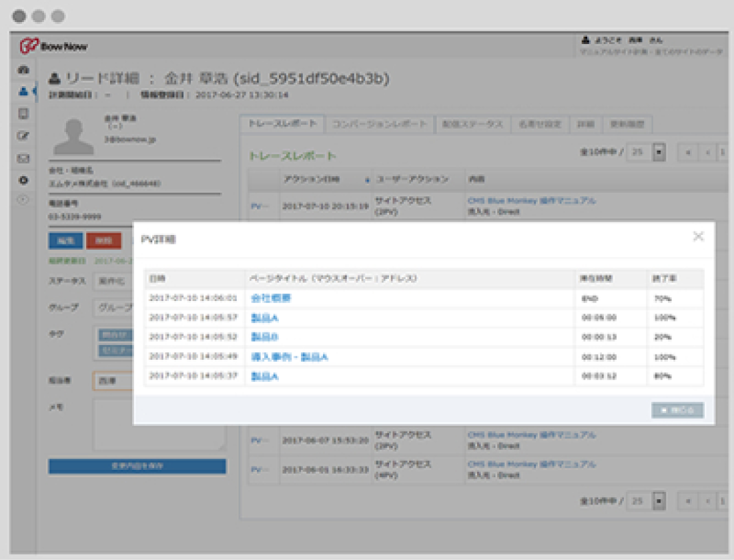Screen dimensions: 734x560
Task: Click the 20% completion value
Action: [663, 337]
